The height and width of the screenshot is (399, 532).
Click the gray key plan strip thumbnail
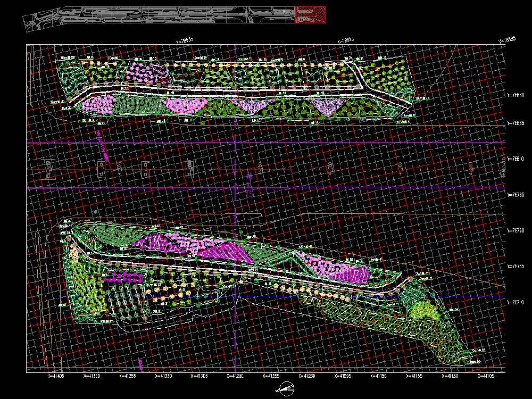click(x=159, y=15)
